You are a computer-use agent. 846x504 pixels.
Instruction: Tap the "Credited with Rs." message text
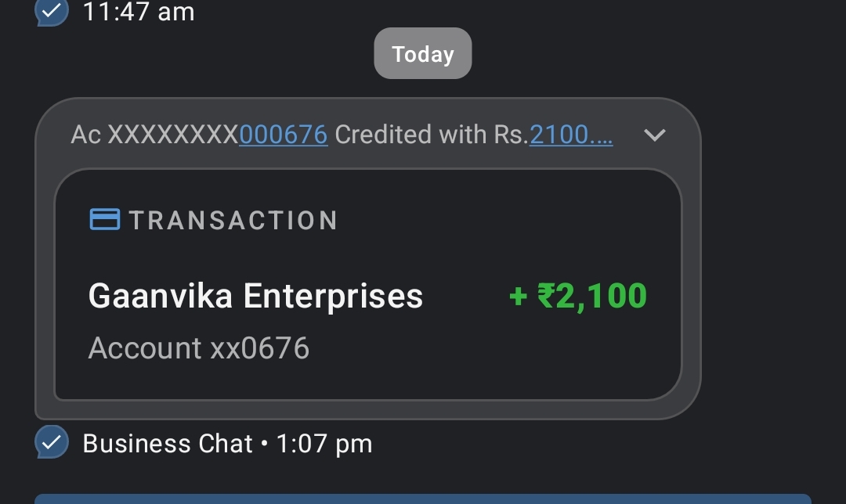(429, 135)
